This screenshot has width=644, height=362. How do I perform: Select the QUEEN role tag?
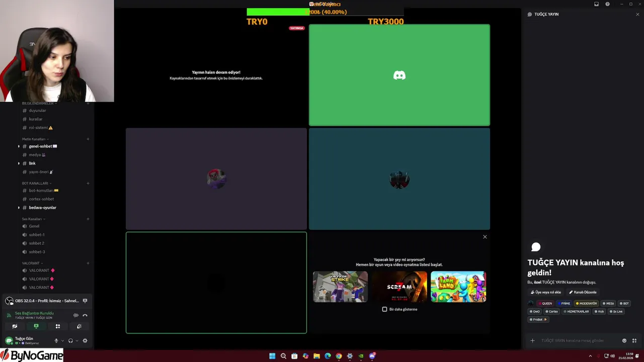coord(545,303)
